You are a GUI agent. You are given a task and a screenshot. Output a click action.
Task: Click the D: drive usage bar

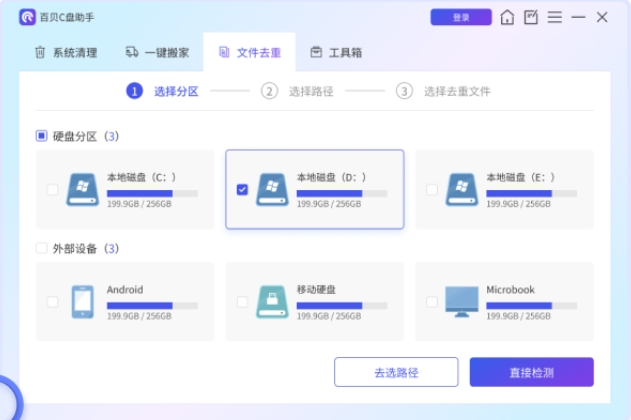coord(342,194)
